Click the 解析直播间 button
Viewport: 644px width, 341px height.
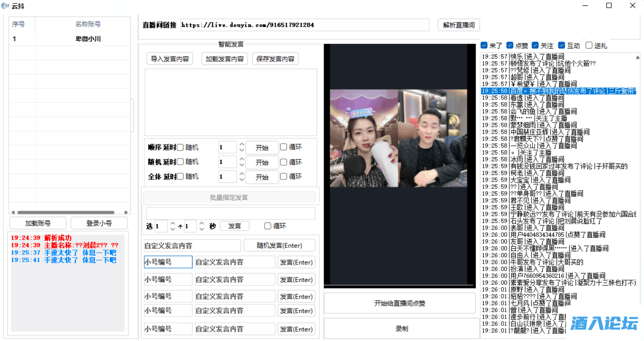(459, 25)
